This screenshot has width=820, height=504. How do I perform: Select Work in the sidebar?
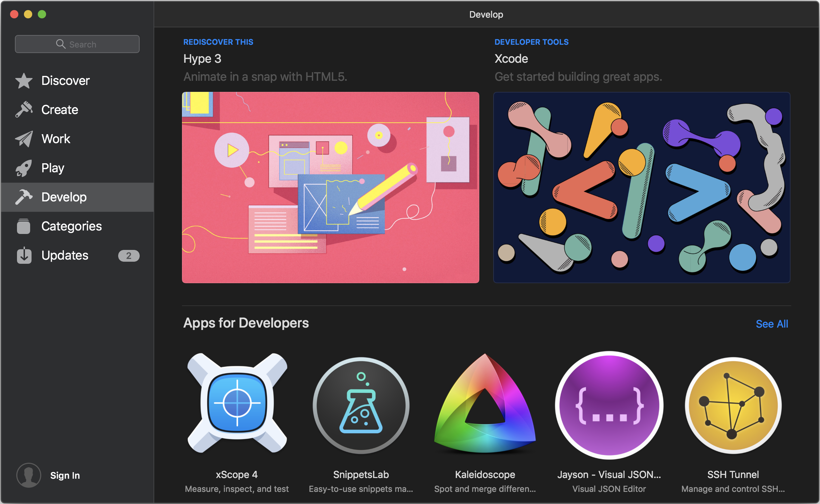tap(56, 139)
